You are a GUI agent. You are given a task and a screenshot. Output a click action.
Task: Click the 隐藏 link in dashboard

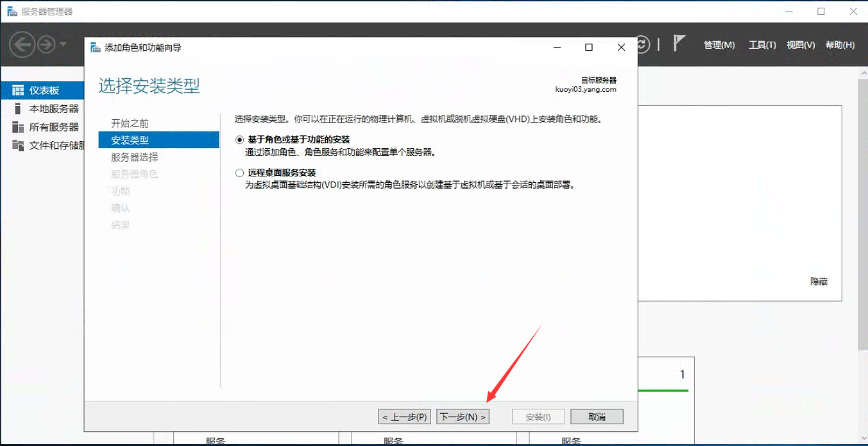coord(819,281)
